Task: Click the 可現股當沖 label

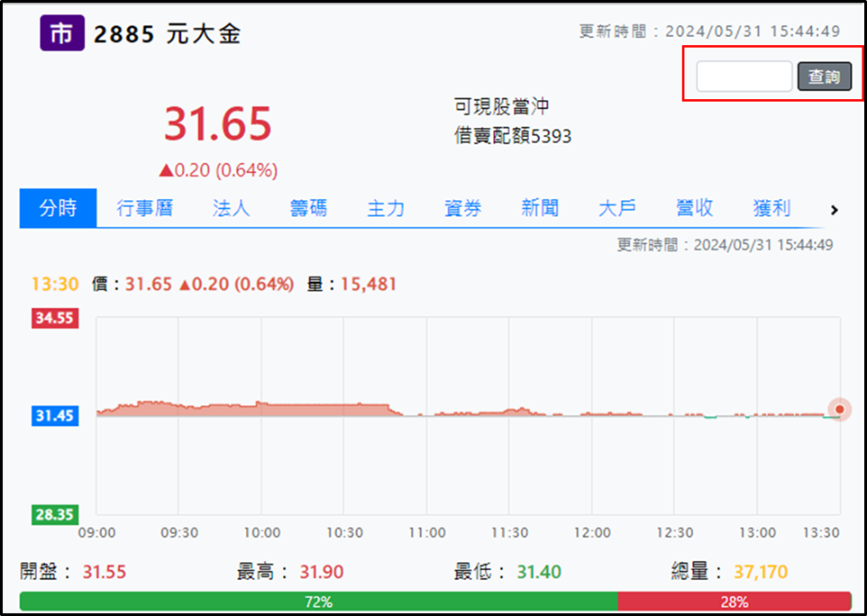Action: [x=501, y=106]
